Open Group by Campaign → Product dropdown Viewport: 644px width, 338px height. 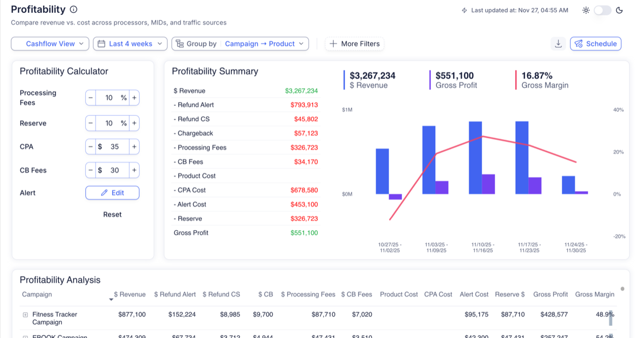point(240,44)
